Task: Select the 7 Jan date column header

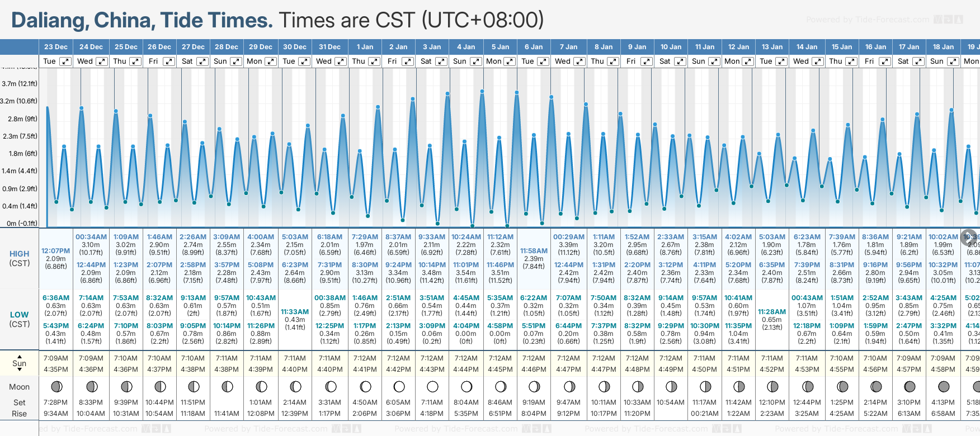Action: pos(568,47)
